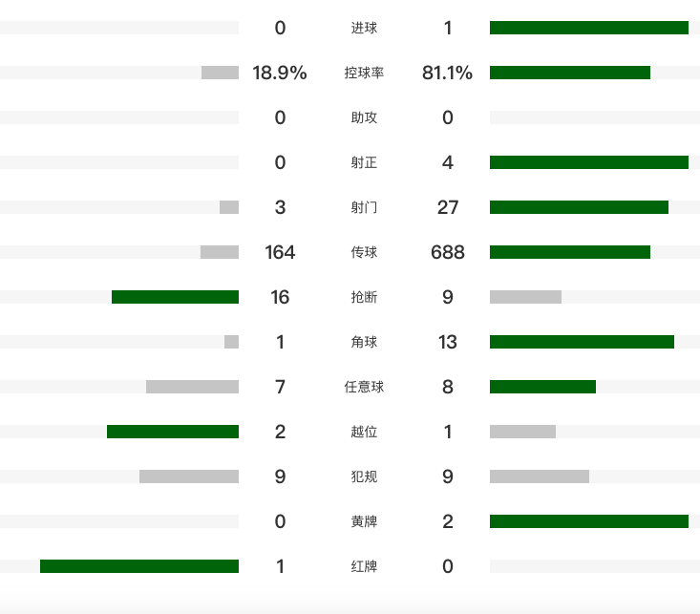Click the 27 value beside 射门
The image size is (700, 614).
pos(448,207)
